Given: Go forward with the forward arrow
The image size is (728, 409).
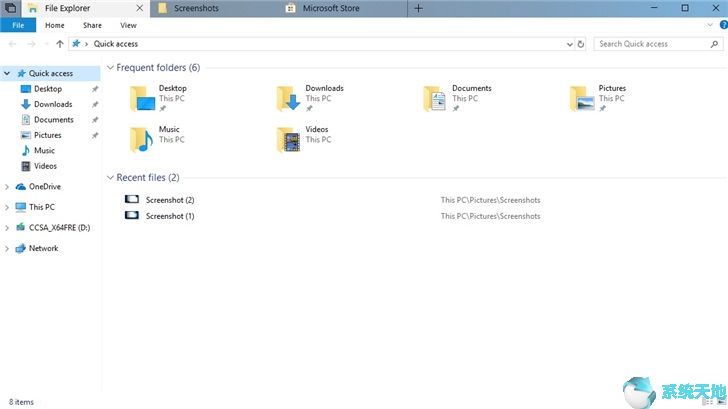Looking at the screenshot, I should point(31,44).
